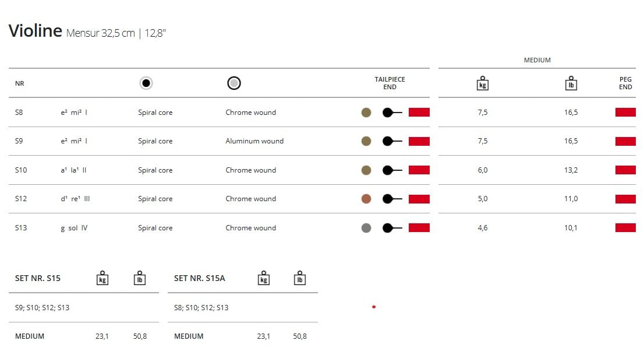Click the kg icon beside SET NR. S15A
Screen dimensions: 644x358
pyautogui.click(x=264, y=278)
